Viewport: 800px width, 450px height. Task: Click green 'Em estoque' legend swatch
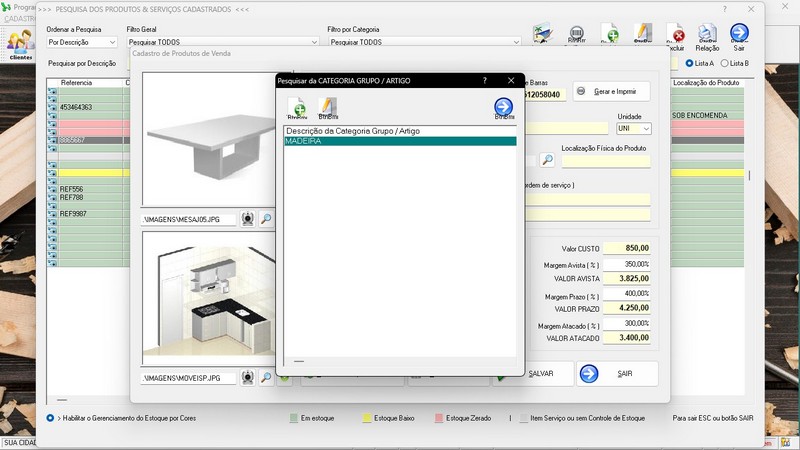293,418
